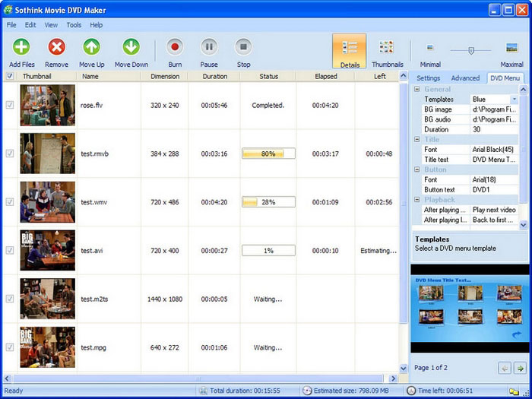Go to next DVD menu page arrow

pyautogui.click(x=519, y=368)
